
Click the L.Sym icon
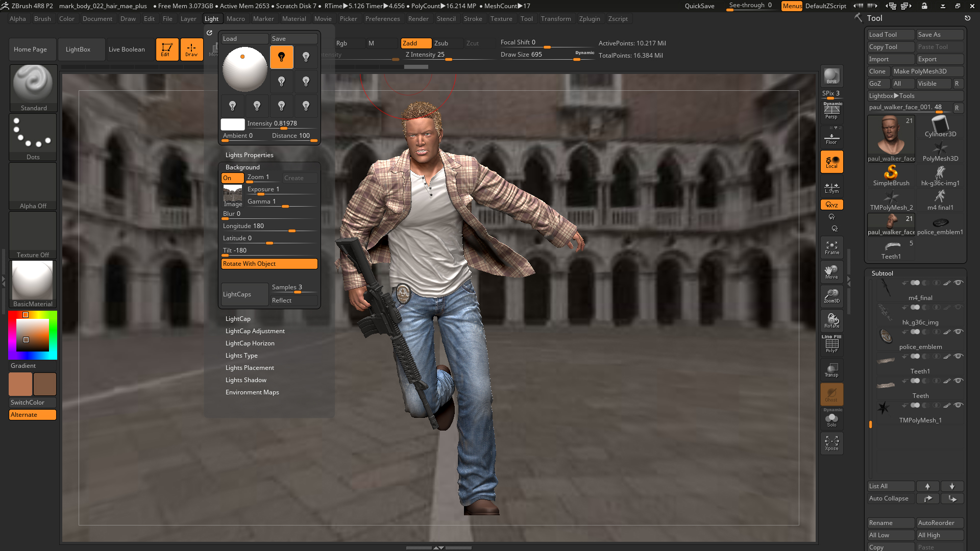pyautogui.click(x=831, y=188)
